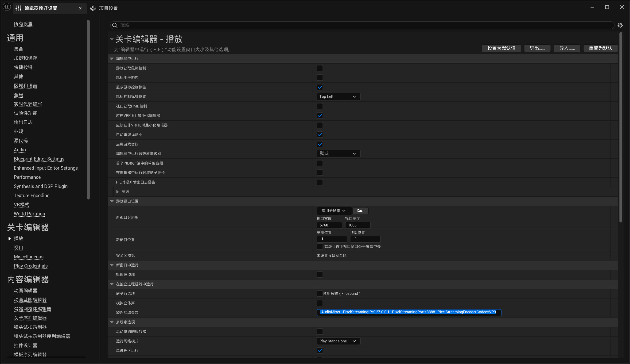
Task: Open 快捷按键 settings in sidebar
Action: [x=23, y=67]
